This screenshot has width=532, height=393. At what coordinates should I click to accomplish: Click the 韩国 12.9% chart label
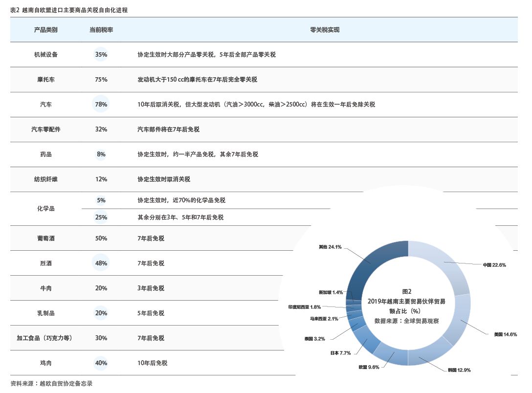coord(459,371)
